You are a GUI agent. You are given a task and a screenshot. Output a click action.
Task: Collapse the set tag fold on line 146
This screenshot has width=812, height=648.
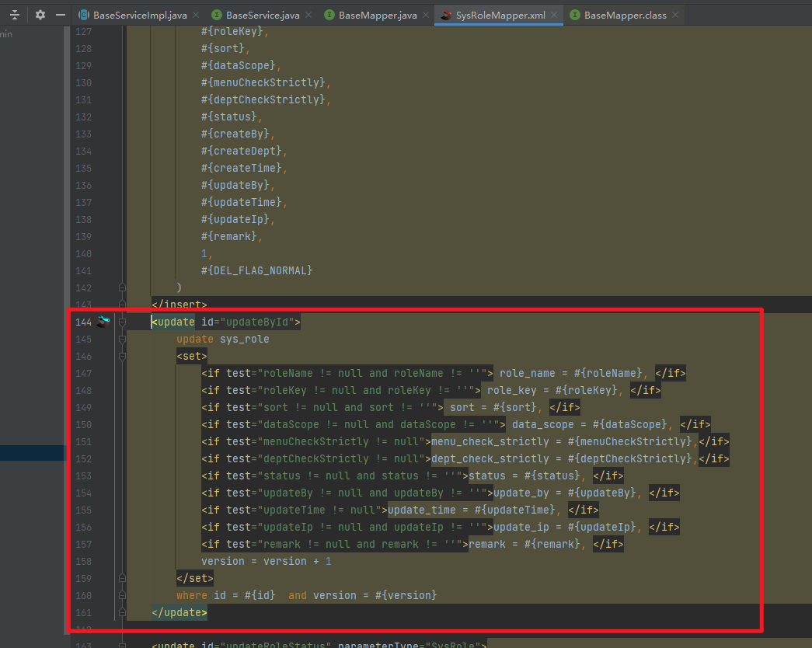point(122,356)
